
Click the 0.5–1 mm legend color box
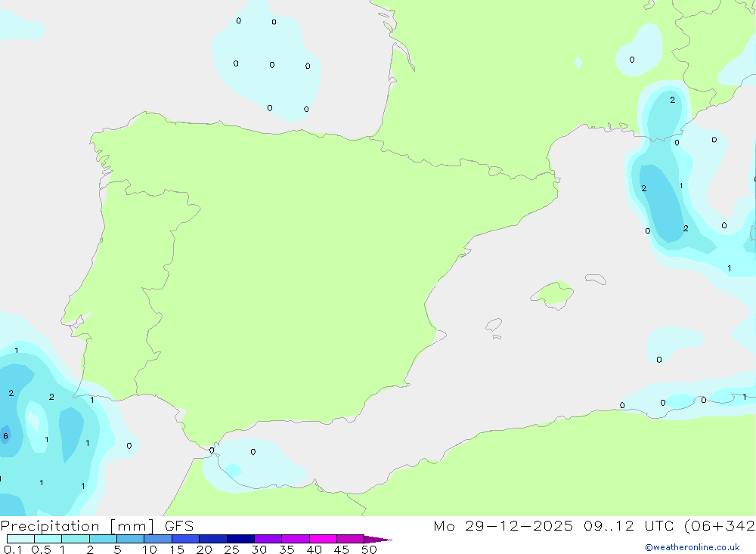point(48,539)
